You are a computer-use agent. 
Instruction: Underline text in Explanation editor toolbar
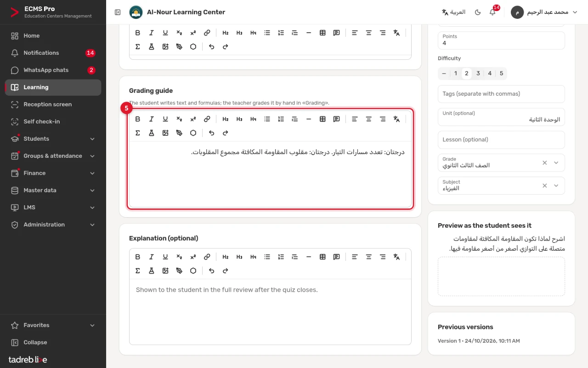(x=165, y=257)
